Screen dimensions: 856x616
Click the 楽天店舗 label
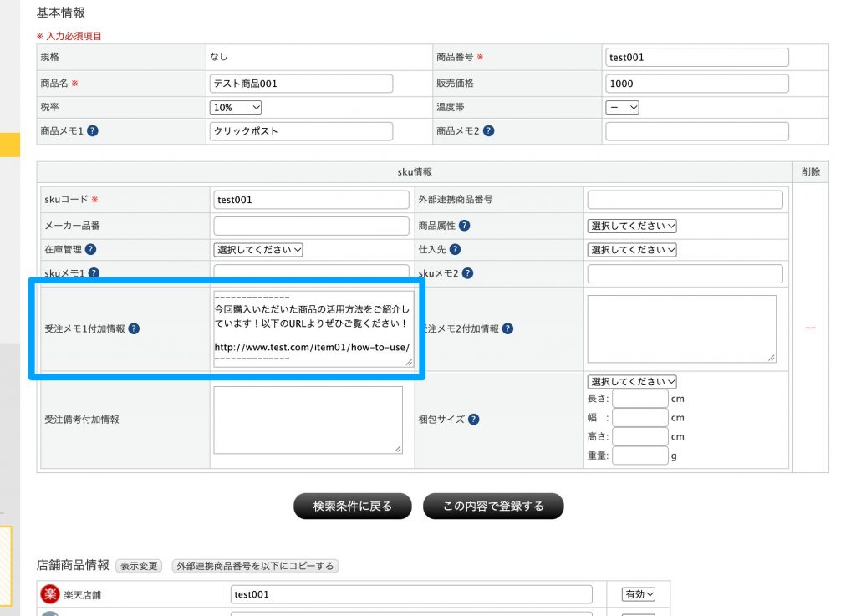83,595
